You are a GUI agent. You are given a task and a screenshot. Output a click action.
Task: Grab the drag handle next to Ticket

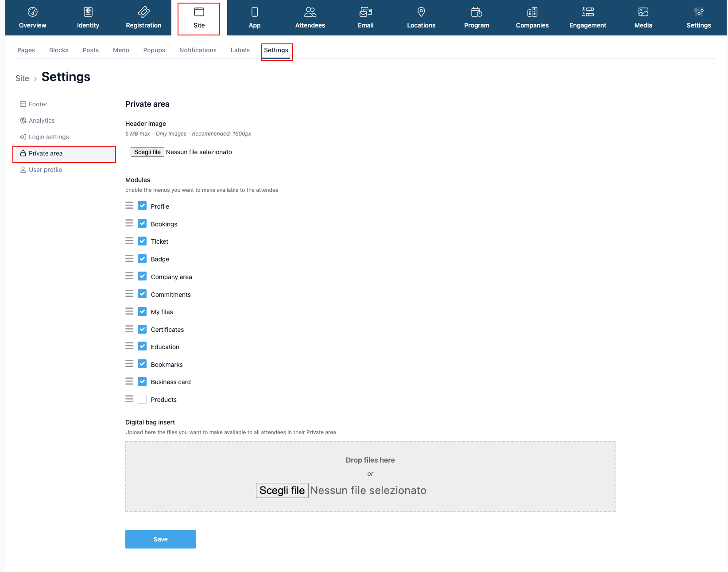(129, 241)
